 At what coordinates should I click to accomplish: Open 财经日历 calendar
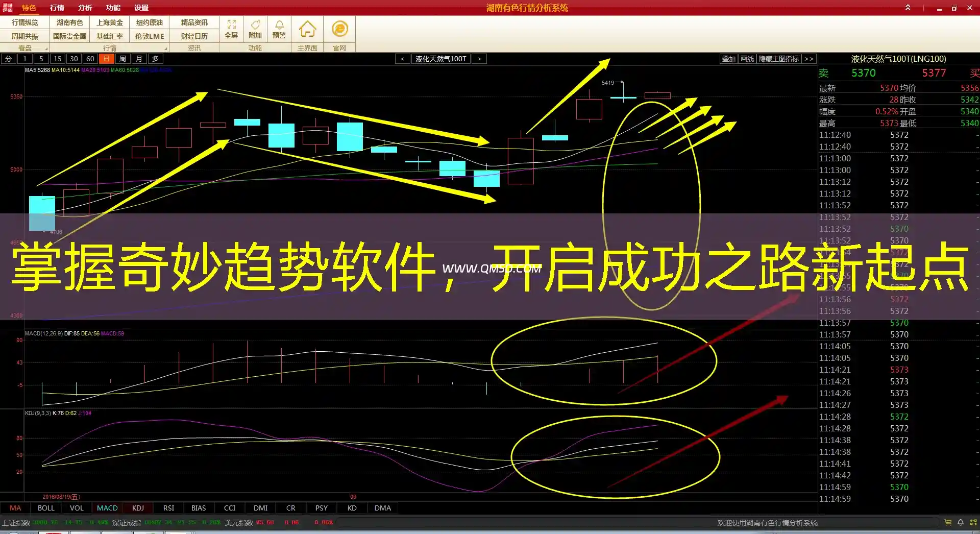tap(194, 36)
